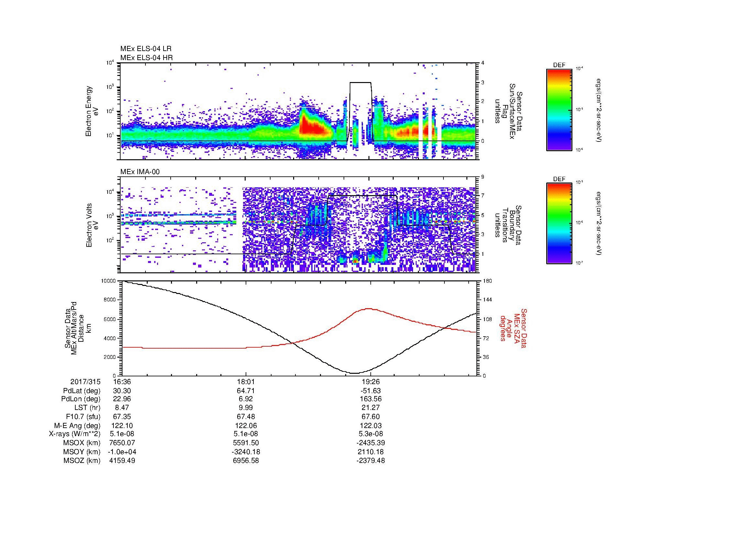Click the 16:36 time tick label

coord(122,382)
